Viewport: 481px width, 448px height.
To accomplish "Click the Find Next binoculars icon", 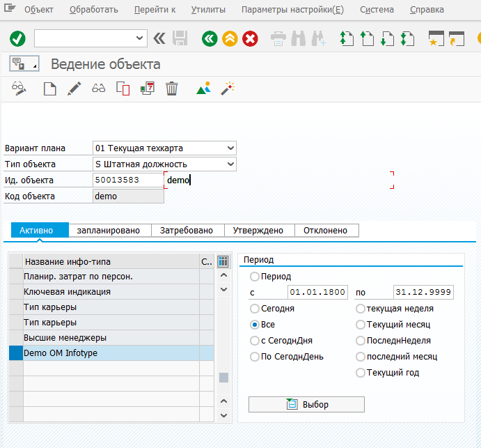I will click(x=319, y=39).
